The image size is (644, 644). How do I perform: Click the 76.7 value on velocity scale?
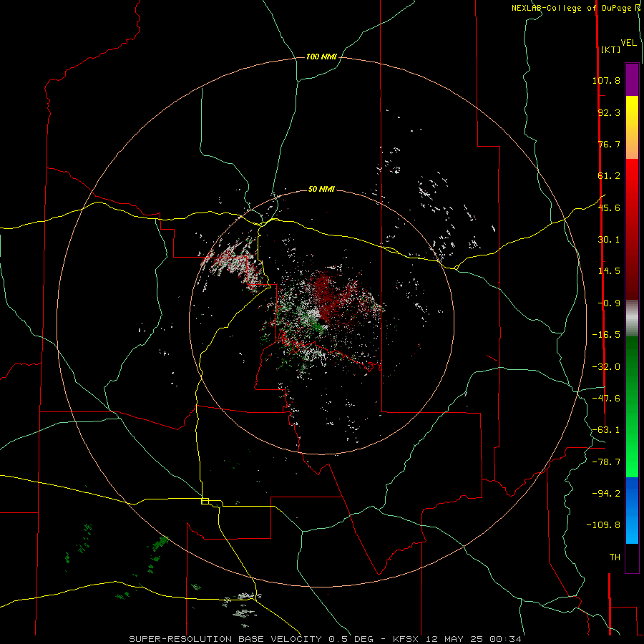click(609, 144)
